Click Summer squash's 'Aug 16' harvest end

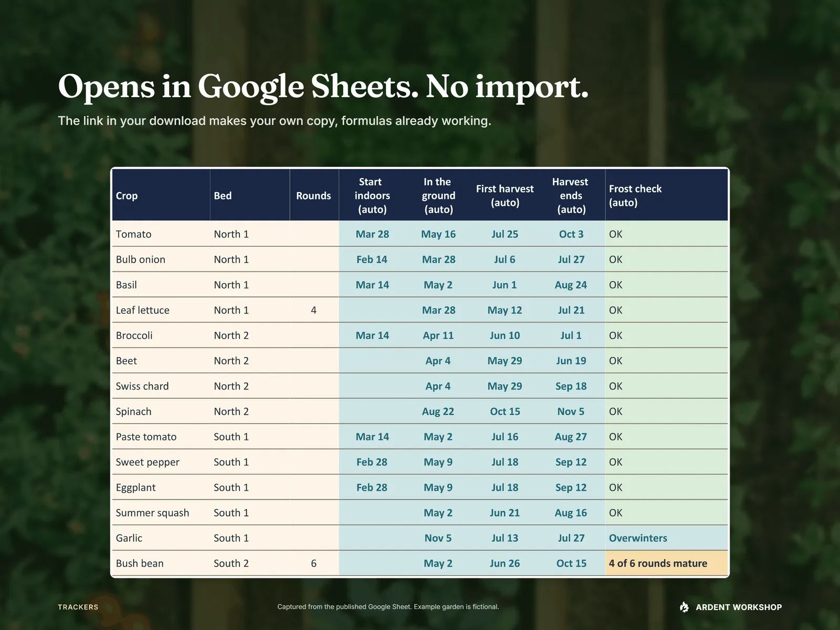(571, 513)
